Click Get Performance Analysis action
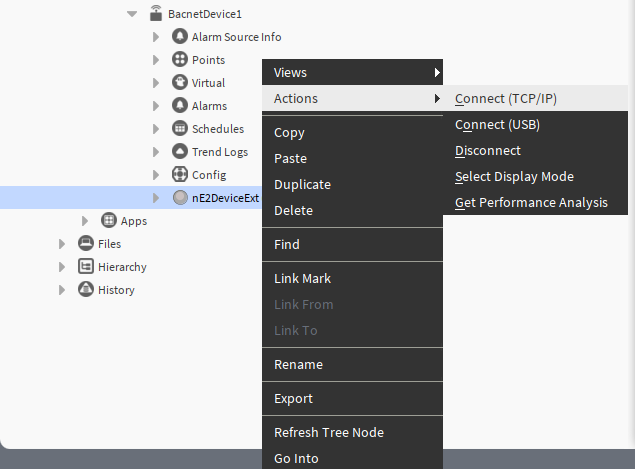Image resolution: width=635 pixels, height=469 pixels. 531,203
